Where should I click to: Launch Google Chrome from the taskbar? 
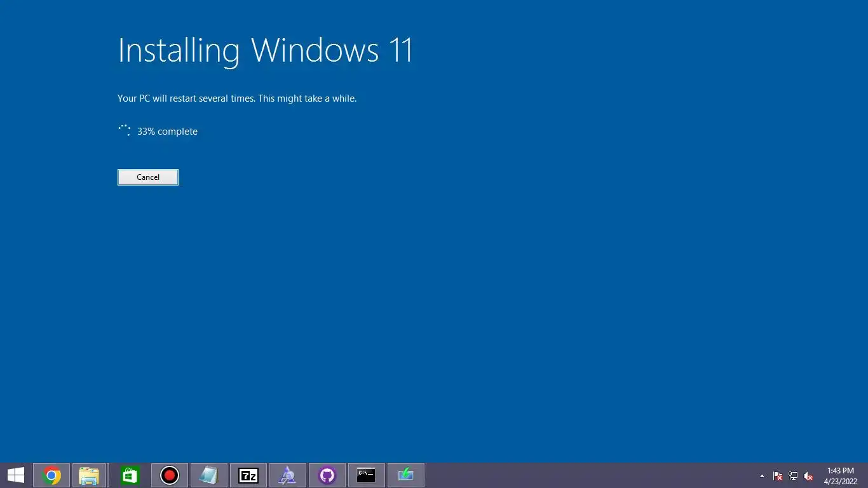[51, 475]
